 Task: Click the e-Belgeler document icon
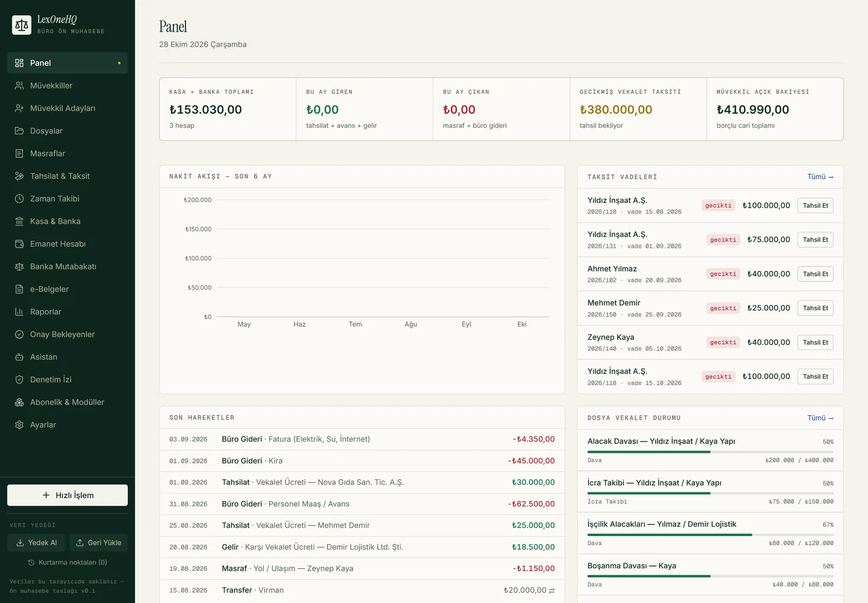(x=19, y=289)
